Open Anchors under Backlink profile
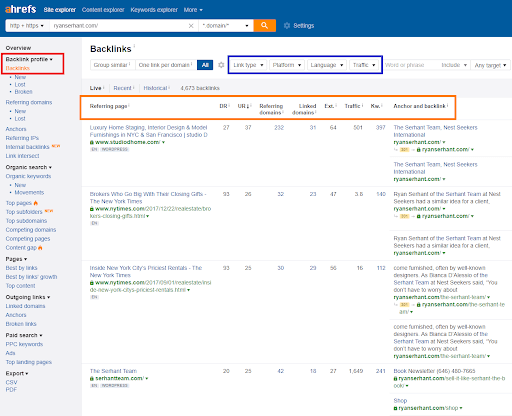 point(16,129)
